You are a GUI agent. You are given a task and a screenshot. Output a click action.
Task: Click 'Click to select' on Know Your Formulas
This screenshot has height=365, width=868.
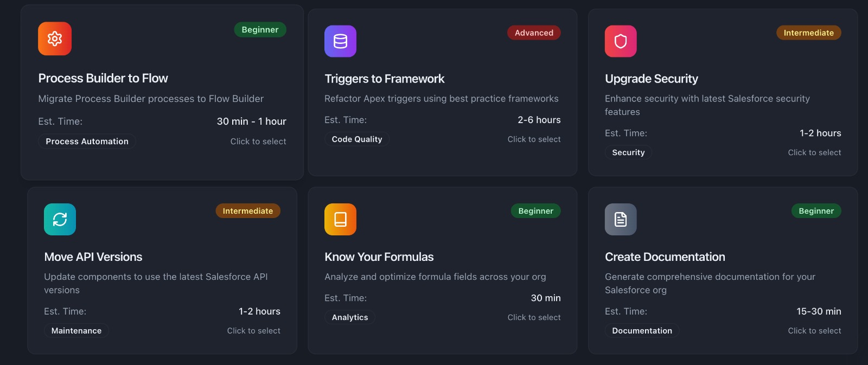(534, 317)
